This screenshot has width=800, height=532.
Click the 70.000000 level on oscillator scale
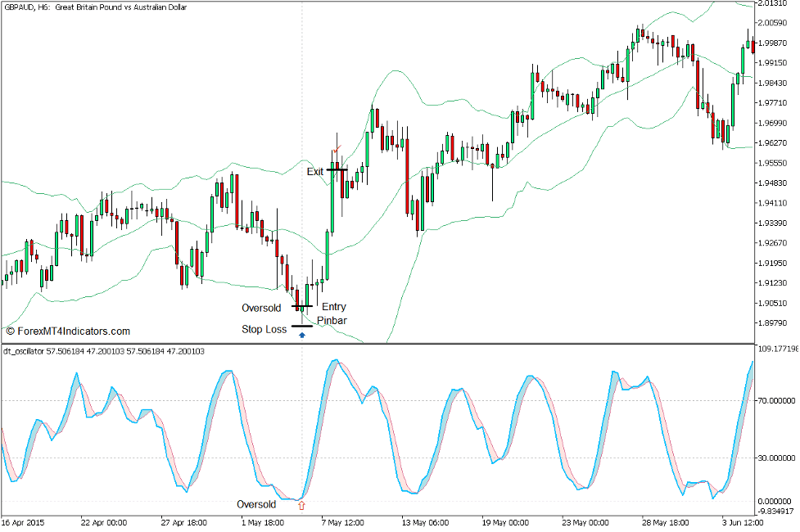[x=775, y=401]
